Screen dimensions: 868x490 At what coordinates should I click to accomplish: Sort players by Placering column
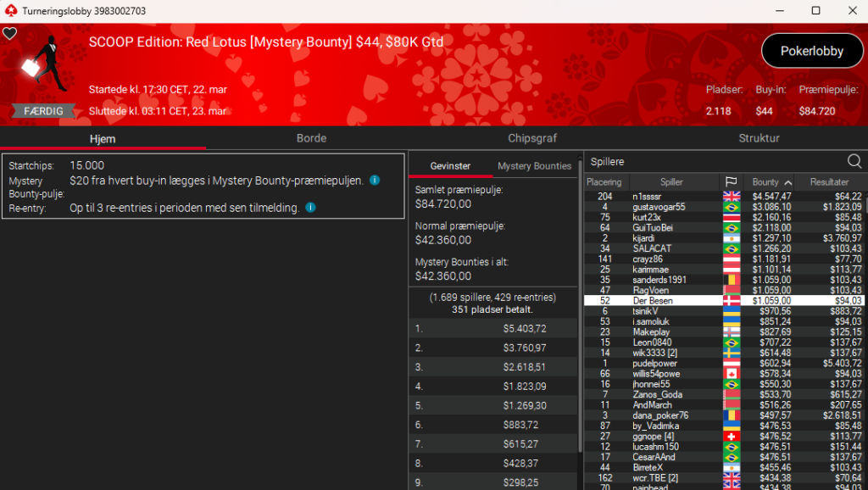coord(604,182)
